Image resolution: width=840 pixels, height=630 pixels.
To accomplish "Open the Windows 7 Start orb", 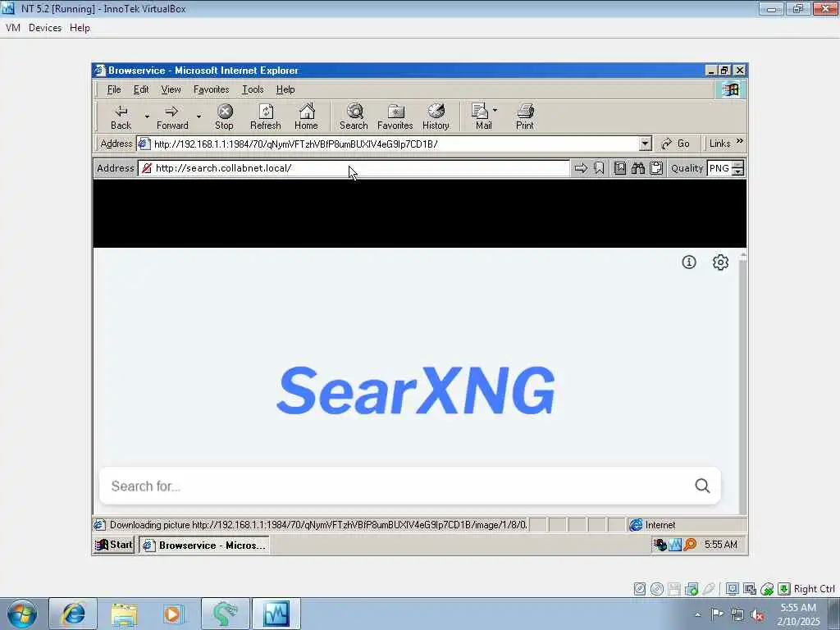I will click(x=22, y=614).
